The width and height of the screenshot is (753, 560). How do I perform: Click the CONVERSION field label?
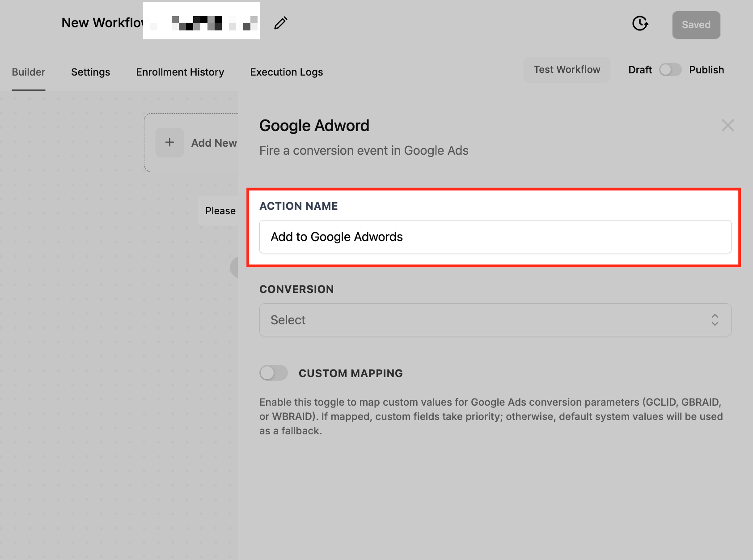tap(296, 289)
